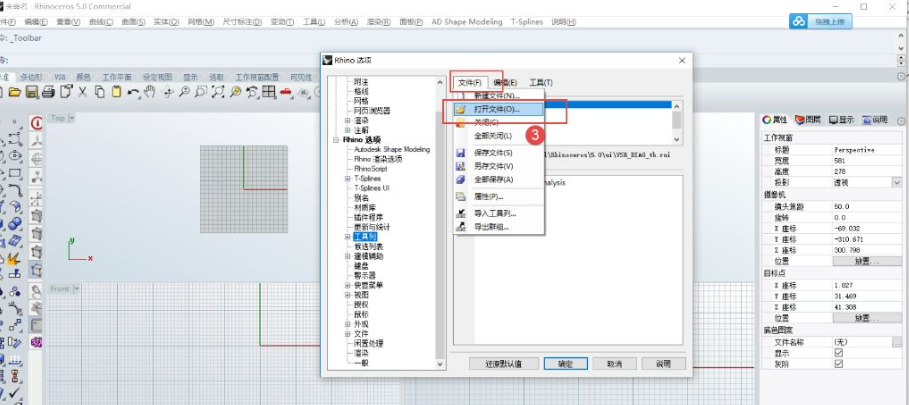Viewport: 909px width, 405px height.
Task: Click the four viewports layout icon
Action: pos(268,92)
